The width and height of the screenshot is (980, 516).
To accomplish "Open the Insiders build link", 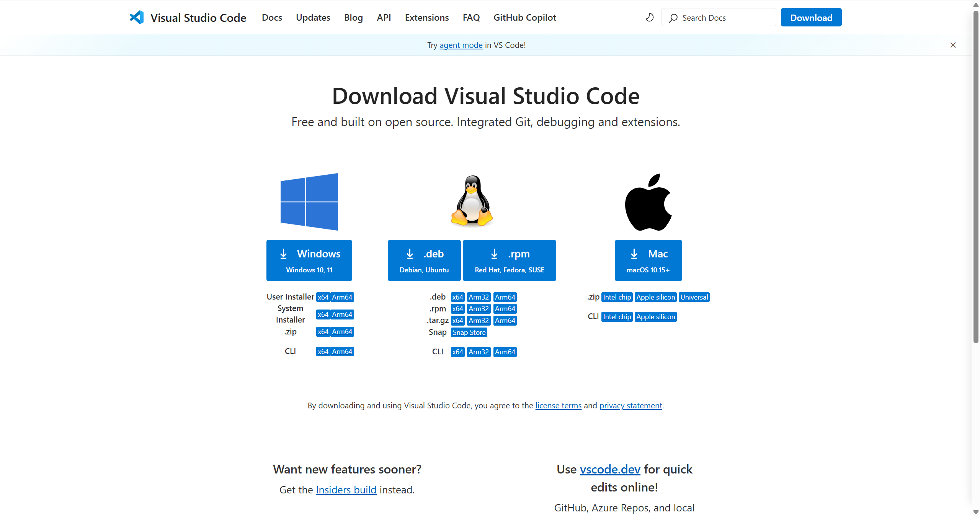I will point(346,490).
